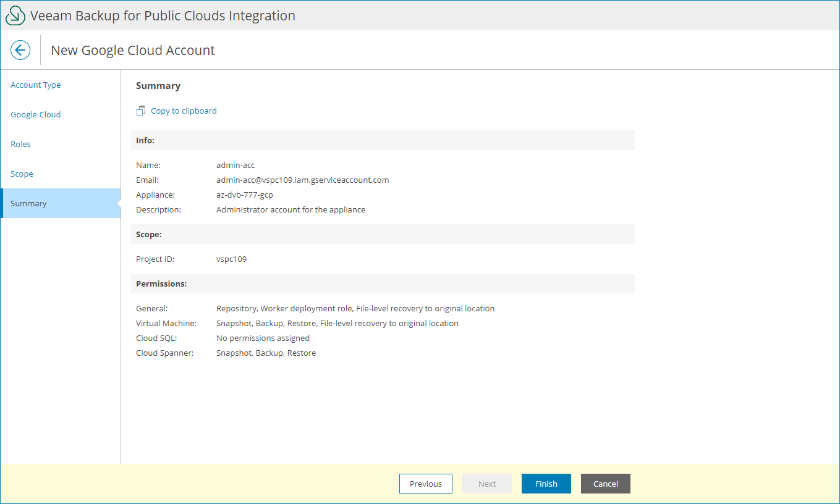Viewport: 840px width, 504px height.
Task: Go to the Roles step
Action: click(21, 145)
